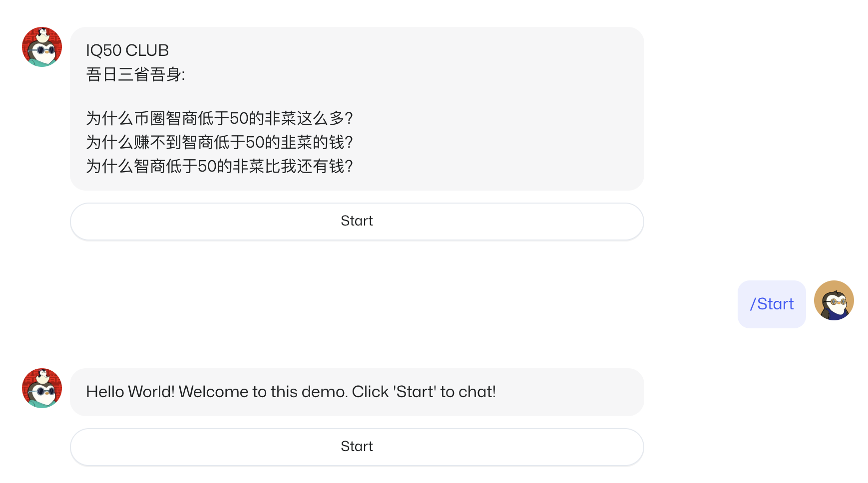Click the words 'Hello World!' in bot reply
The width and height of the screenshot is (868, 483).
[x=130, y=392]
